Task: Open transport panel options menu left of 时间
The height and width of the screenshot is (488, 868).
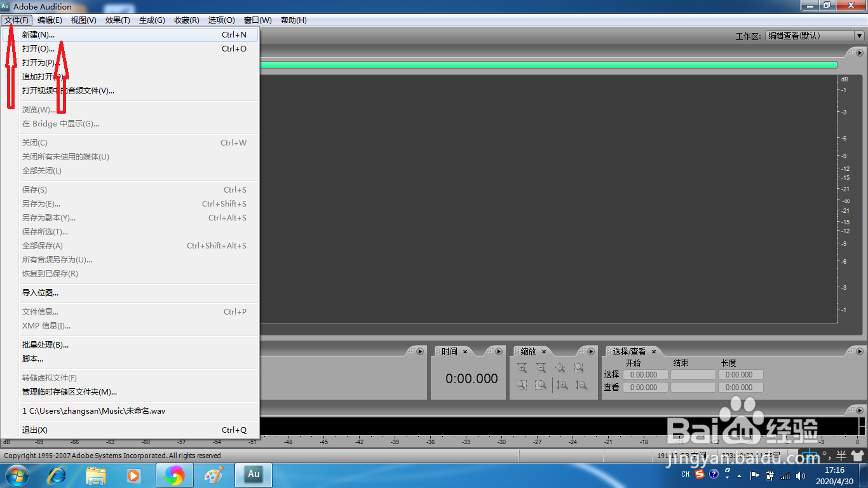Action: 419,351
